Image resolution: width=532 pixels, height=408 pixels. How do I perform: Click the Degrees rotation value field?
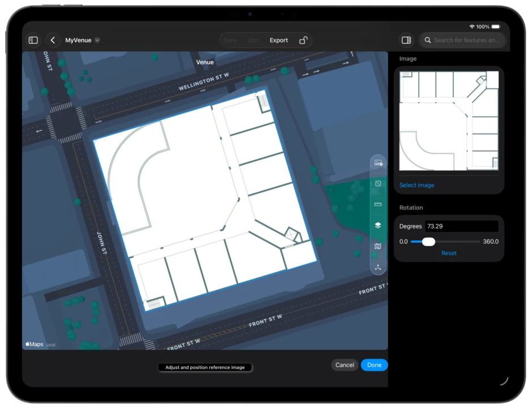pos(461,226)
